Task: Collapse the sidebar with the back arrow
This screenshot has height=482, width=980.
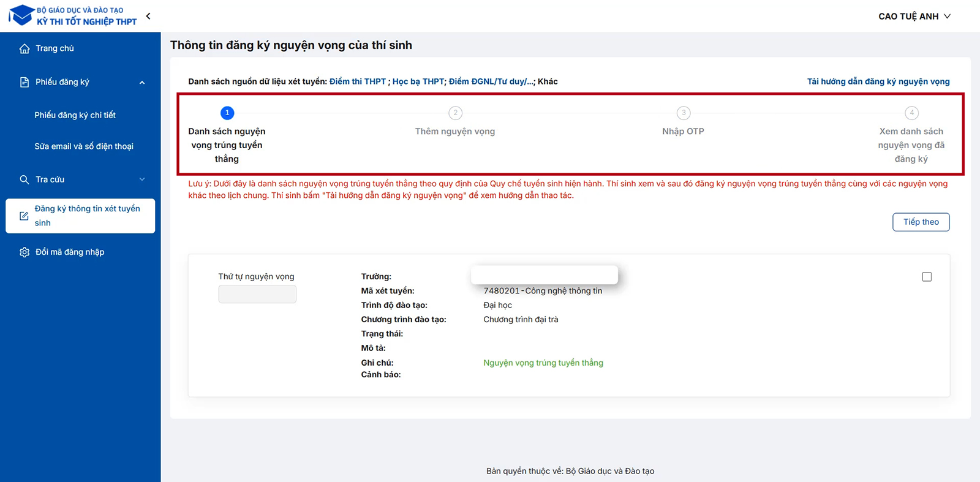Action: tap(148, 16)
